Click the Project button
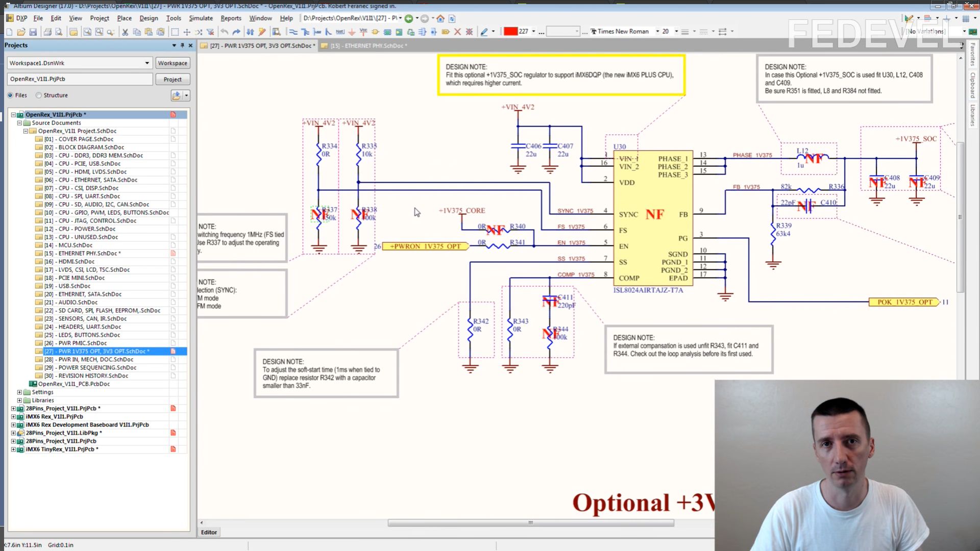980x551 pixels. coord(173,80)
